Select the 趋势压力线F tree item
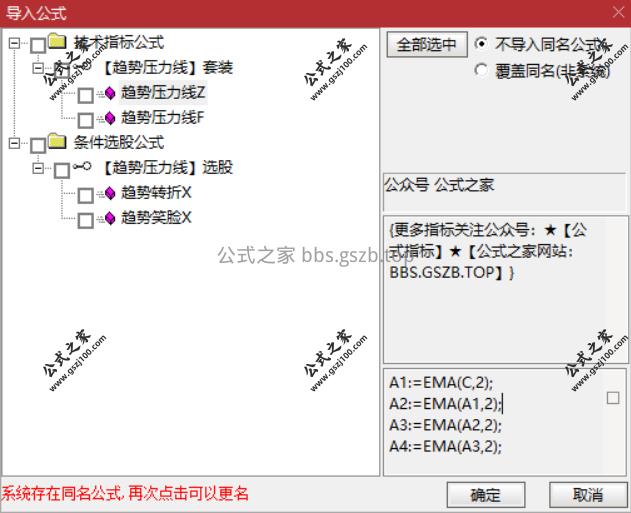631x513 pixels. pyautogui.click(x=162, y=118)
